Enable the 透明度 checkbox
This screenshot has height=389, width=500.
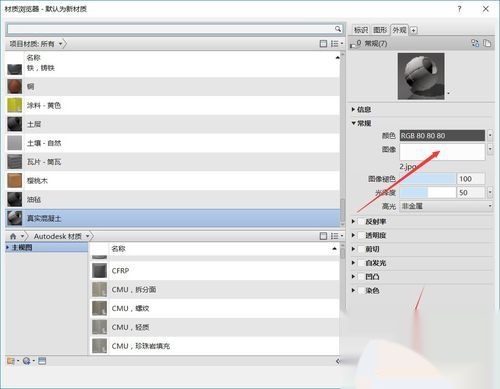[361, 235]
